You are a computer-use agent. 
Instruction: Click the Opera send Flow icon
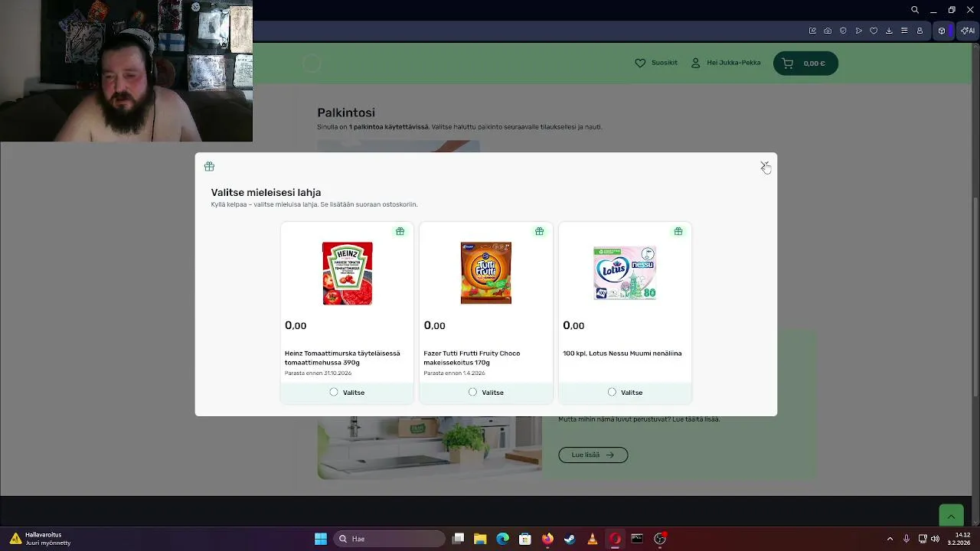pos(858,31)
